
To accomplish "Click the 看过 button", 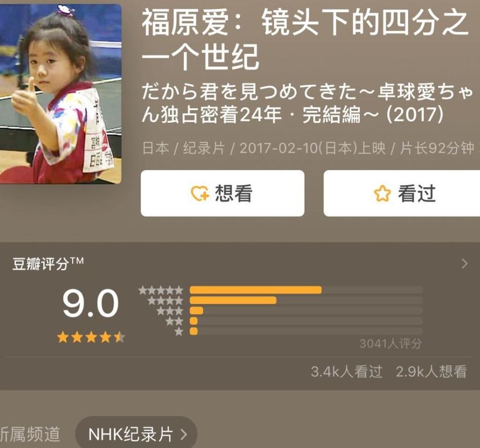I will pos(401,193).
